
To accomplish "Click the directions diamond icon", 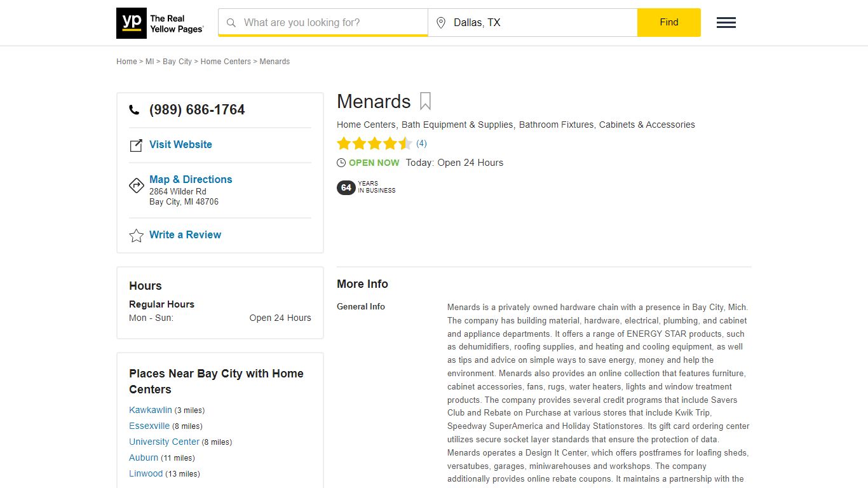I will tap(137, 186).
